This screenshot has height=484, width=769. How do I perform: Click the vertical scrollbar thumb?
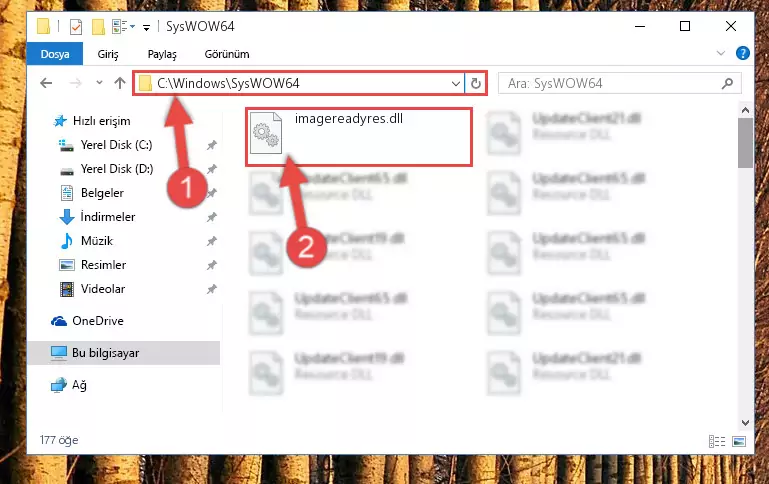[745, 142]
